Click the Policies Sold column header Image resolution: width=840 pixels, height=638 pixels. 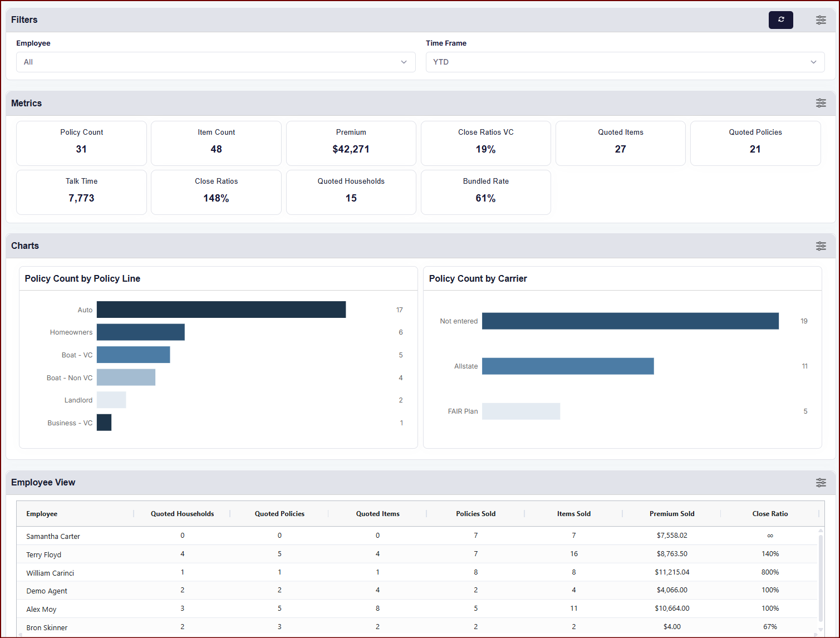[475, 514]
